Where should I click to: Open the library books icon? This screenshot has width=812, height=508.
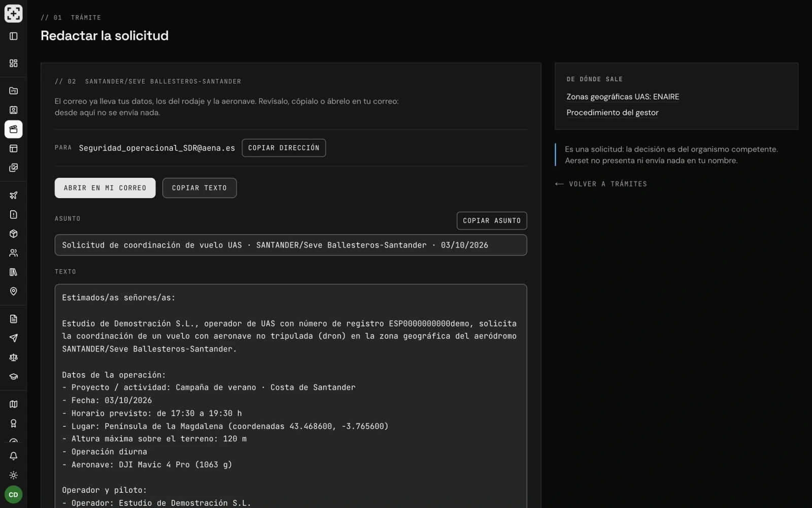point(14,272)
